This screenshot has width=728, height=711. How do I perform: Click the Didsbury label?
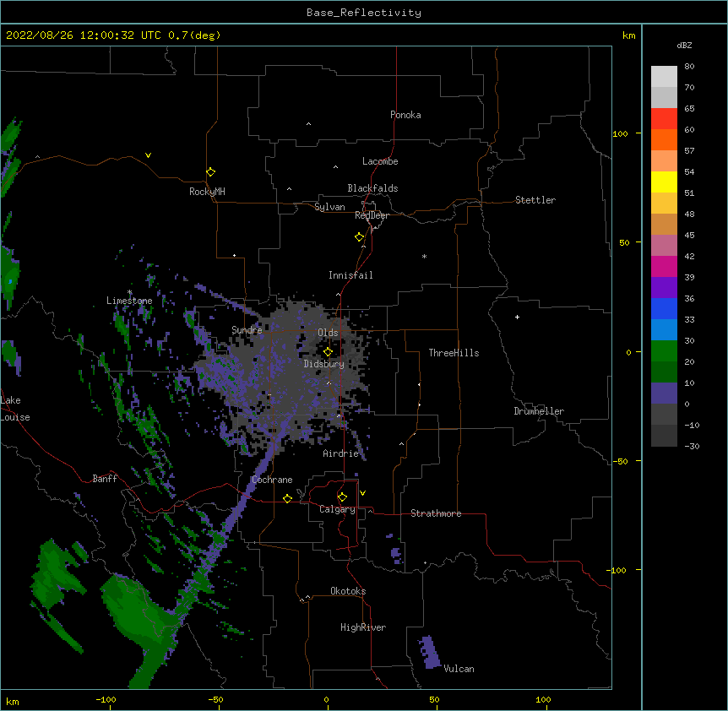(323, 364)
